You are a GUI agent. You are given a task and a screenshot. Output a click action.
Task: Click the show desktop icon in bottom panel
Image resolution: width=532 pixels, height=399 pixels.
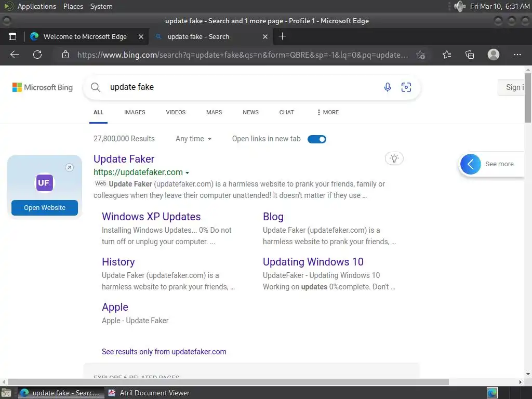[6, 393]
